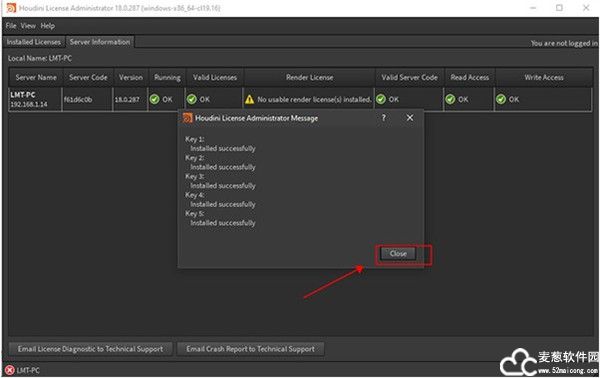Click Email Crash Report to Technical Support
The height and width of the screenshot is (378, 600).
point(250,349)
